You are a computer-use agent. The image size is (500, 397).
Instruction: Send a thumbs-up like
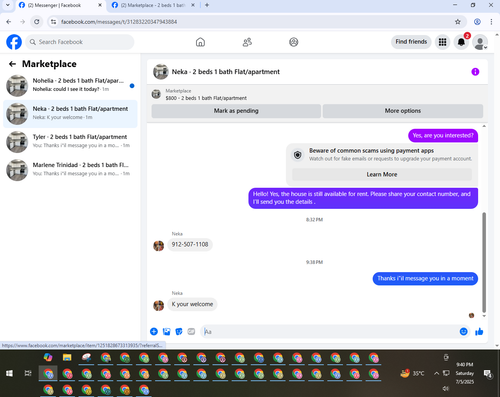479,331
